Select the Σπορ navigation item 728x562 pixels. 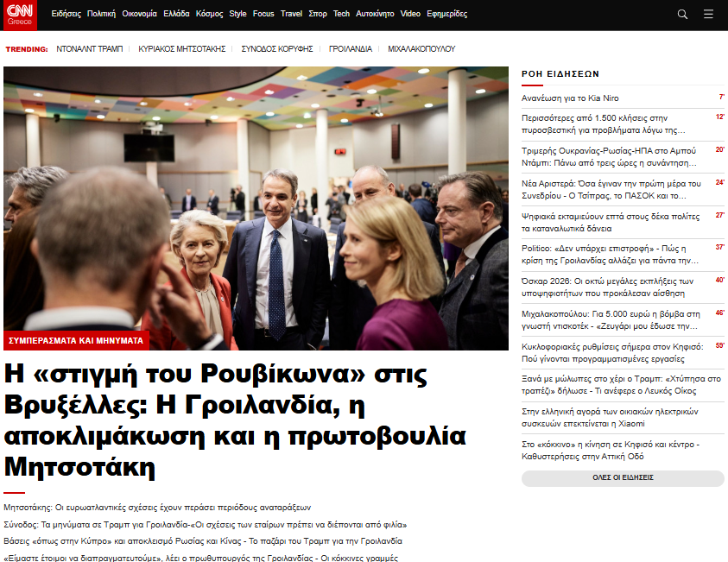(x=318, y=15)
